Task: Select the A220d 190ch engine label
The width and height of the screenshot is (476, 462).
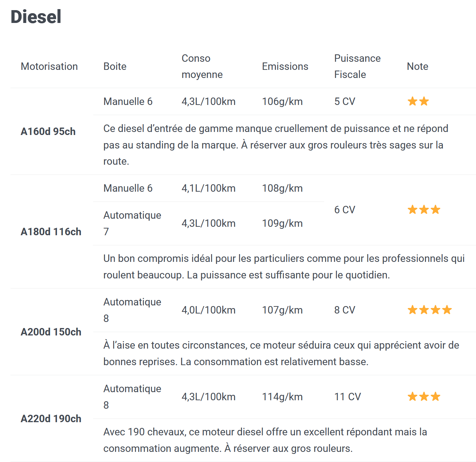Action: (x=51, y=418)
